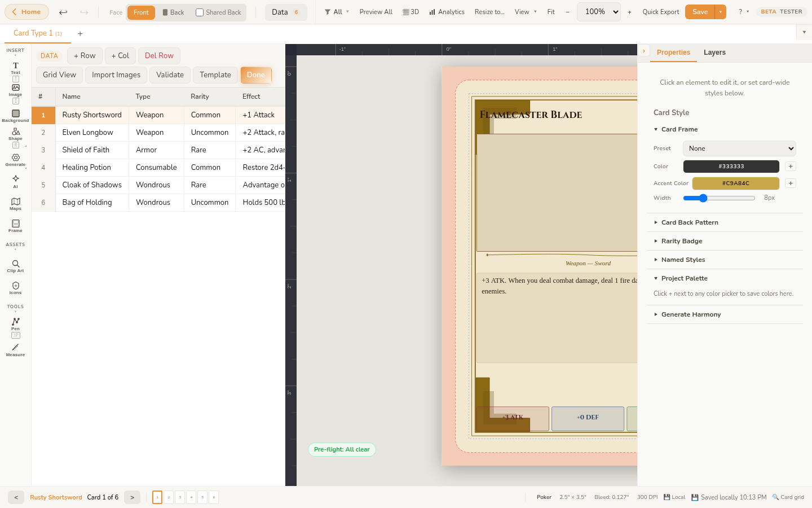Toggle the Shared Back checkbox

click(200, 12)
